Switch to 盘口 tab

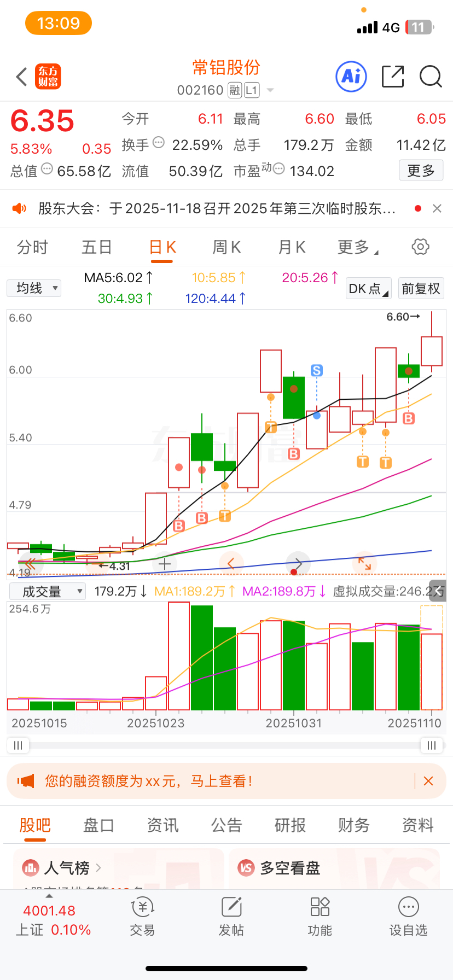pos(98,825)
